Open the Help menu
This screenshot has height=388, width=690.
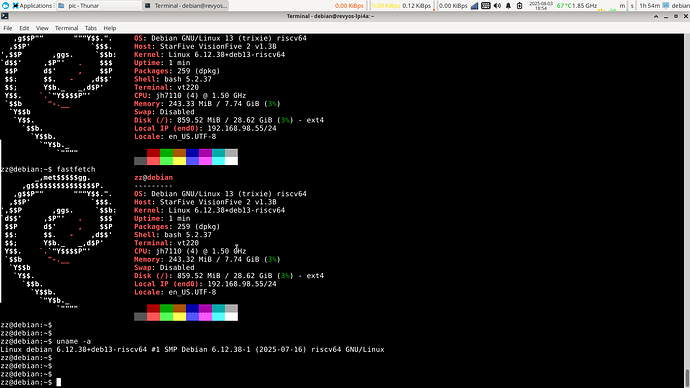click(x=110, y=28)
